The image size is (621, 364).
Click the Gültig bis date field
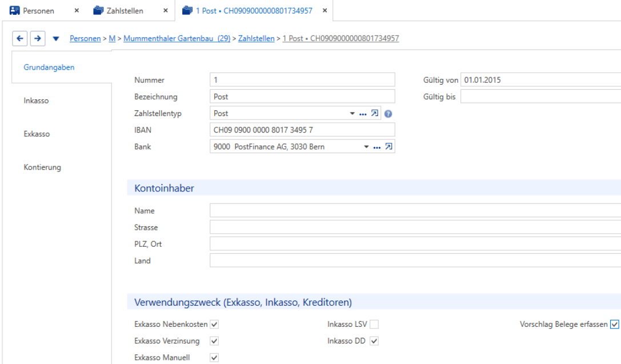pos(540,97)
